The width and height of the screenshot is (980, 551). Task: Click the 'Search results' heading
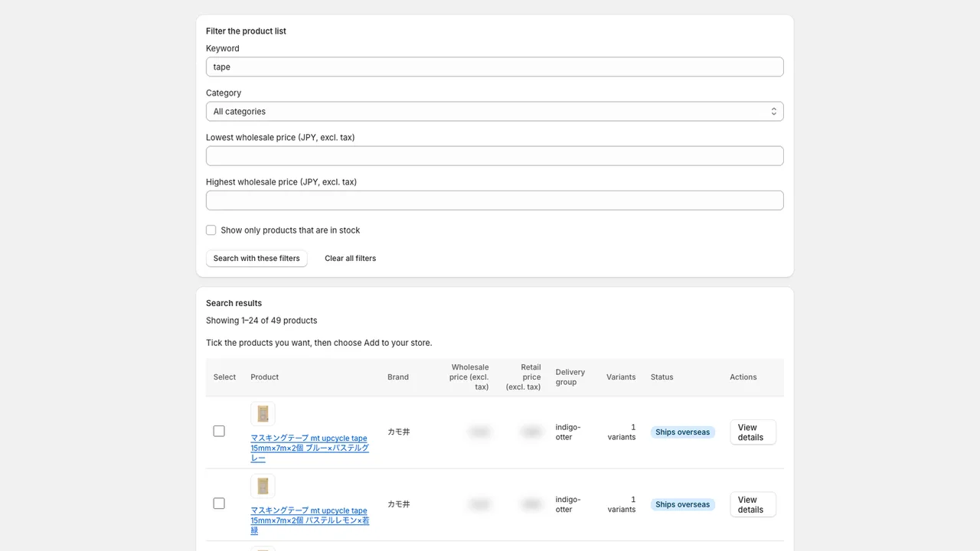[234, 302]
